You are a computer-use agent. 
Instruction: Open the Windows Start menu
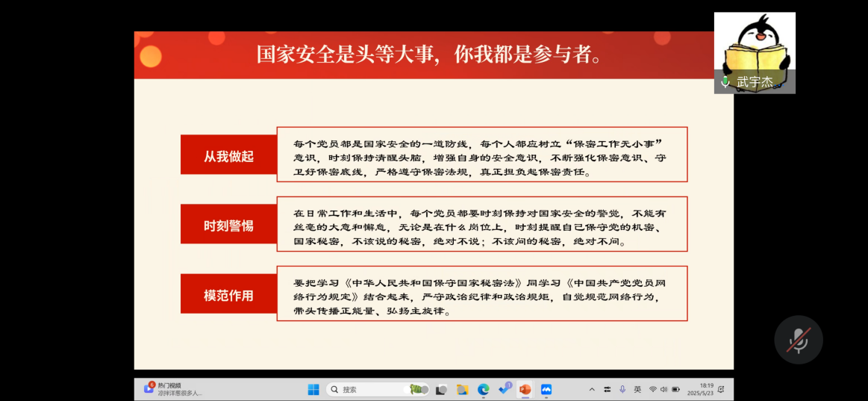pyautogui.click(x=313, y=389)
